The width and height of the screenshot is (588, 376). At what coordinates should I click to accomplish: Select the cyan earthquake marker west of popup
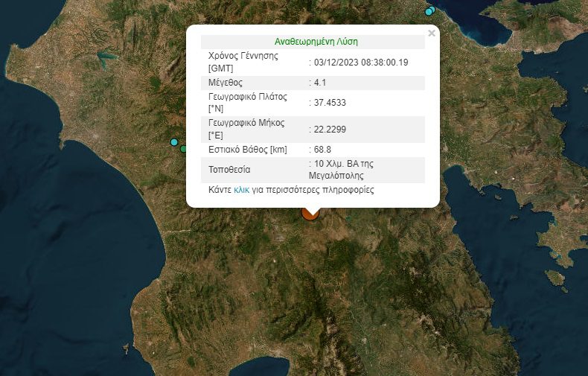tap(174, 142)
